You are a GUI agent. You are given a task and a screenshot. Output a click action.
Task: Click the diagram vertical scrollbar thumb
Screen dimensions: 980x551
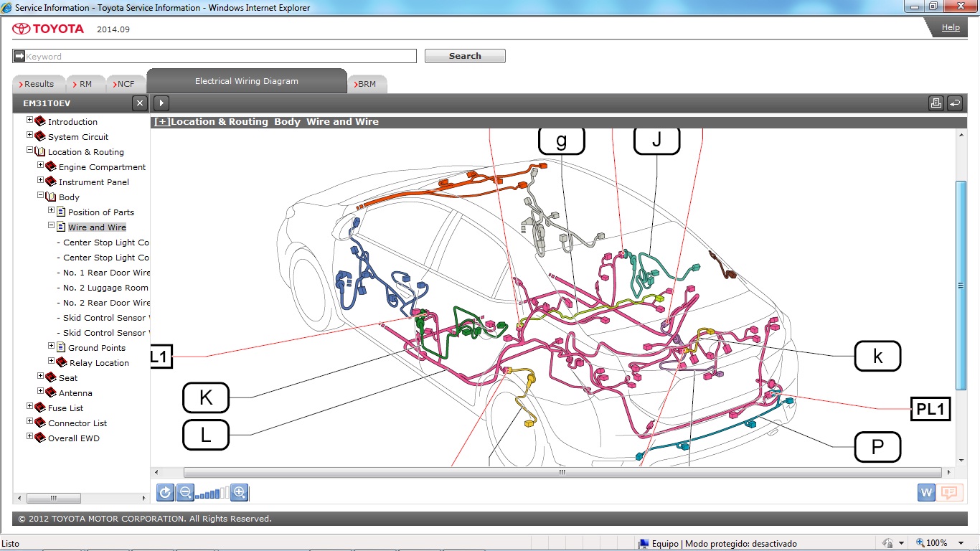(x=961, y=286)
